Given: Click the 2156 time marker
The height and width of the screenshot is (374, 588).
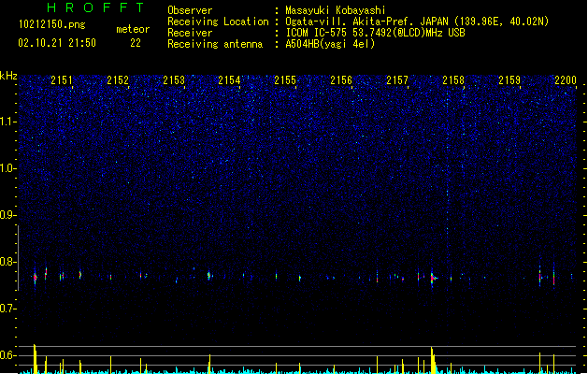Looking at the screenshot, I should (341, 80).
